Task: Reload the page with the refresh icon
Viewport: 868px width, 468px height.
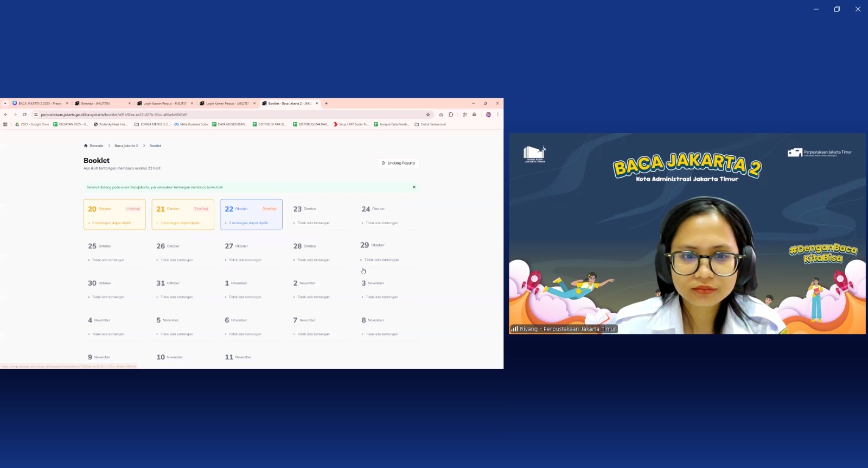Action: point(24,115)
